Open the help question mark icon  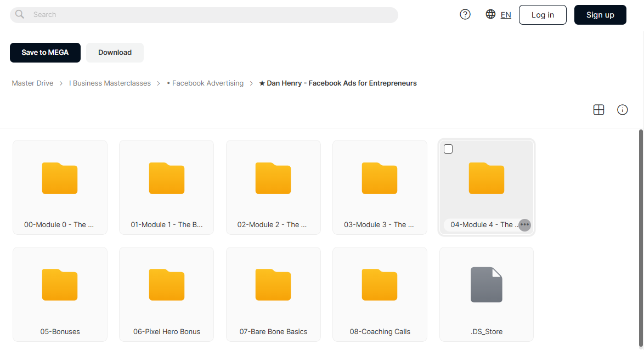click(465, 14)
